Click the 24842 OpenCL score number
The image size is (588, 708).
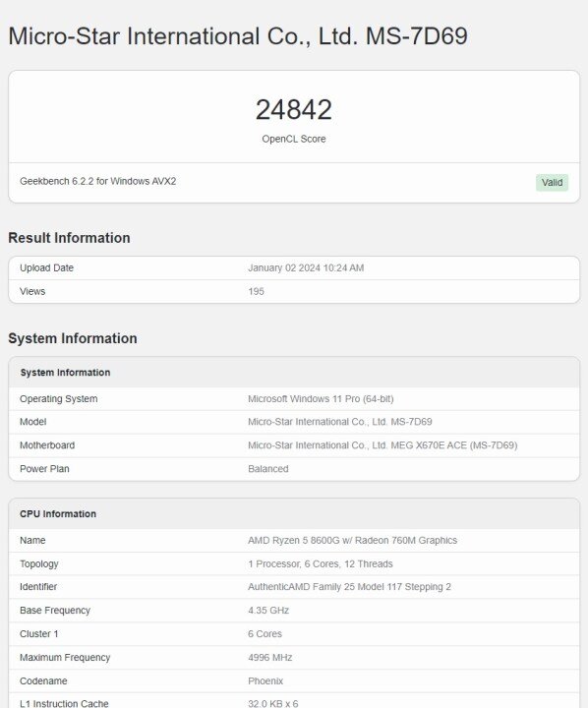(x=294, y=110)
